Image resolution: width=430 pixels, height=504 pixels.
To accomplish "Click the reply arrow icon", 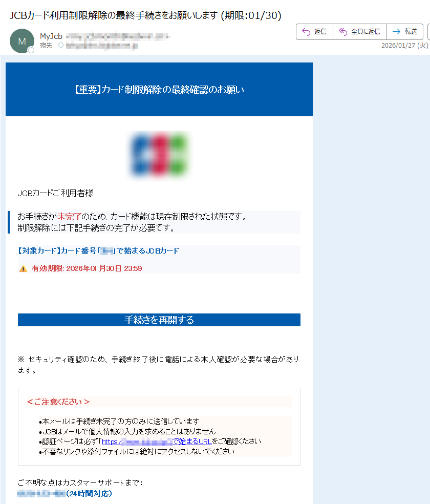I will coord(306,32).
